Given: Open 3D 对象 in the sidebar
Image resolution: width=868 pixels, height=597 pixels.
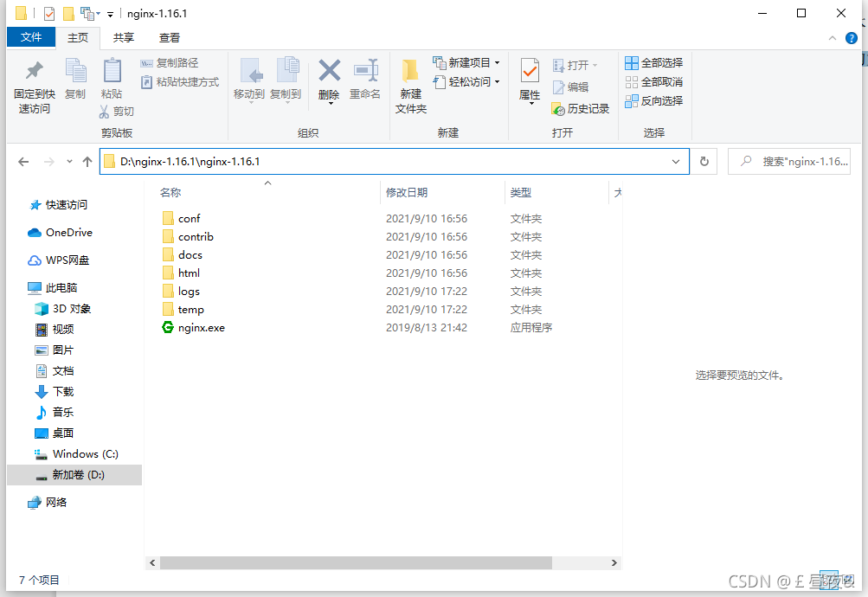Looking at the screenshot, I should click(62, 309).
